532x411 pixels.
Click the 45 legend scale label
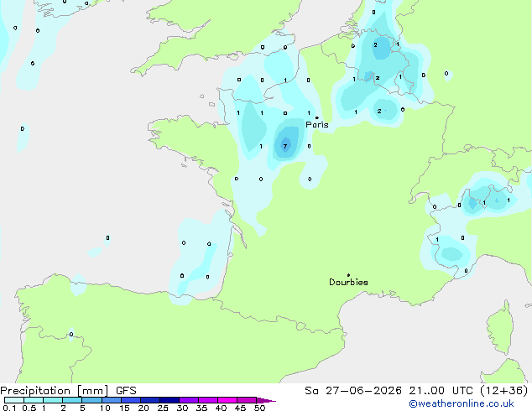(240, 408)
